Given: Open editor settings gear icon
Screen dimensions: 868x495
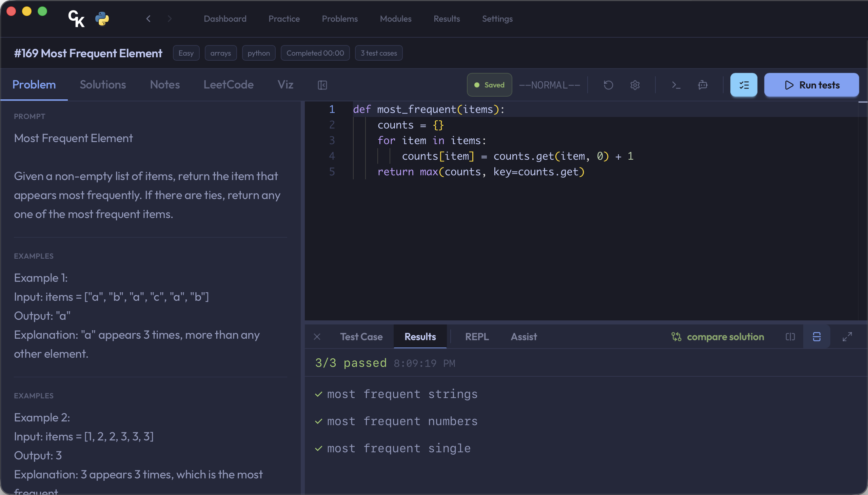Looking at the screenshot, I should [635, 85].
